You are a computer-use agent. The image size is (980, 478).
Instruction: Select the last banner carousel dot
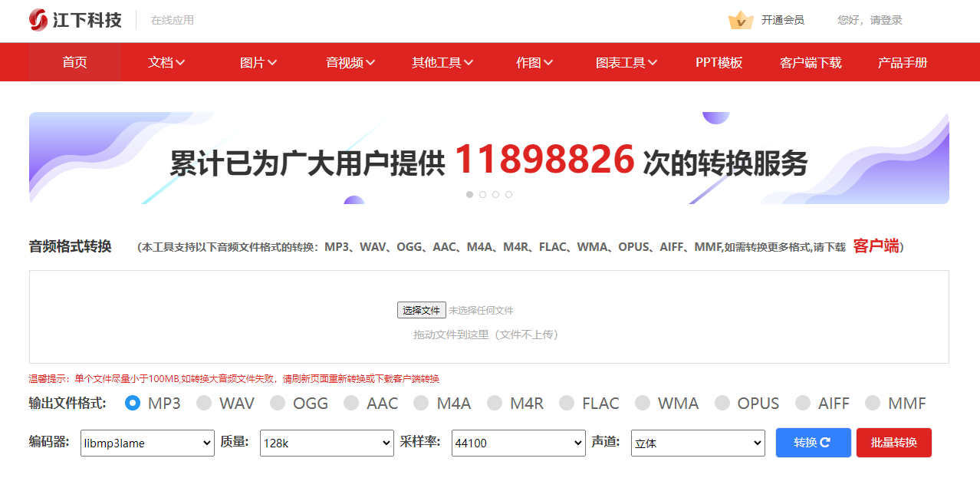(508, 195)
